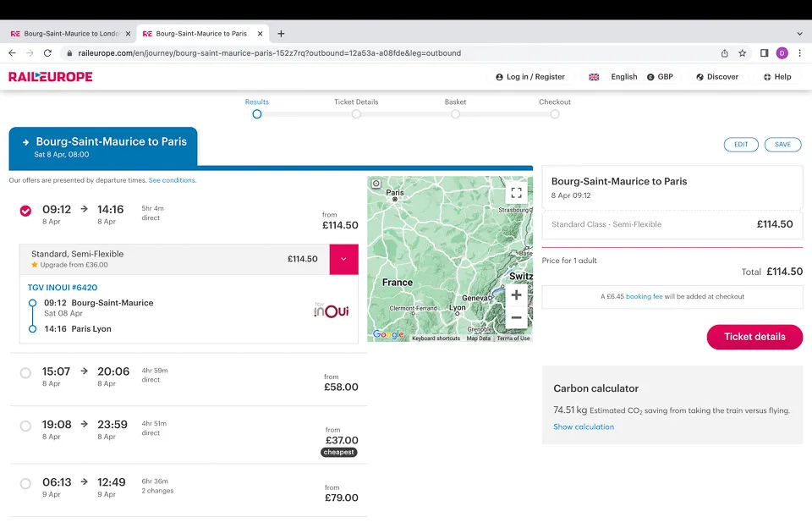Click the Upgrade from £36.00 text
This screenshot has width=812, height=528.
(x=74, y=265)
